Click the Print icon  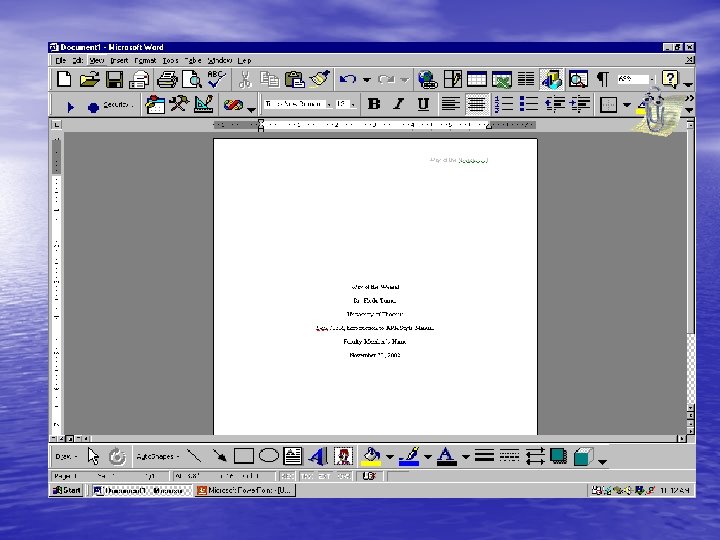[167, 79]
